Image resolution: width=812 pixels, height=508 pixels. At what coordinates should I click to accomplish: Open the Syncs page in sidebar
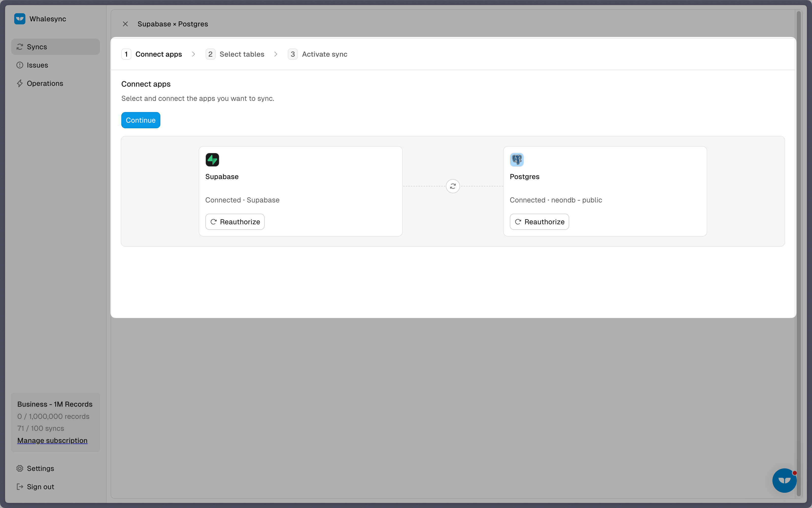(55, 47)
